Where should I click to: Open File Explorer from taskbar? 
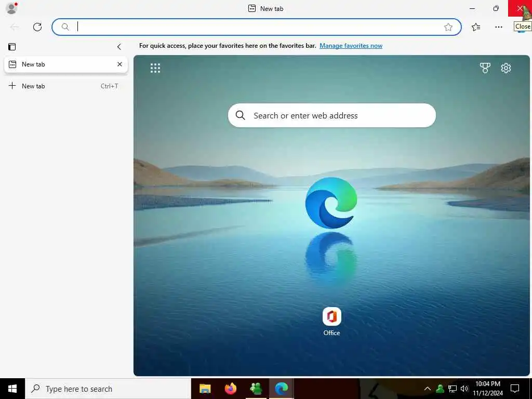[205, 389]
